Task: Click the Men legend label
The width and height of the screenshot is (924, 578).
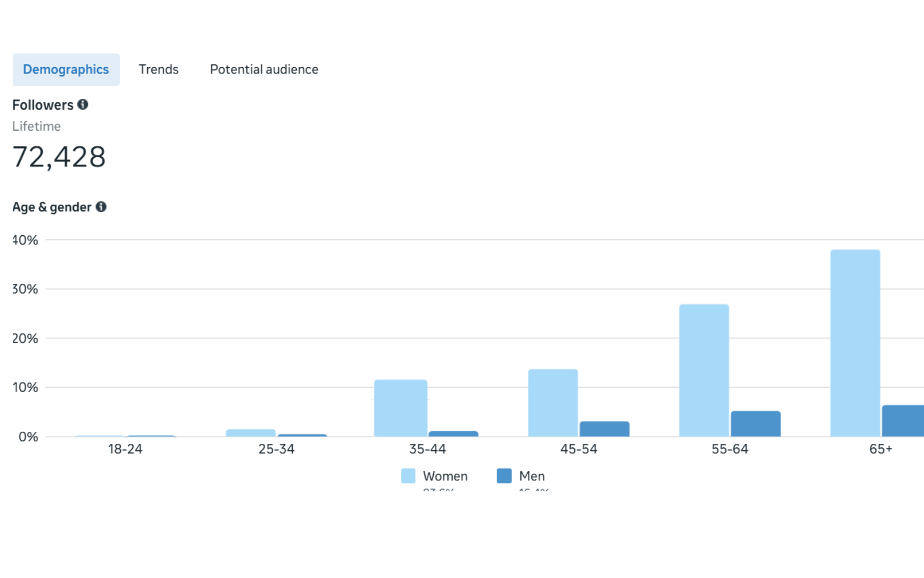Action: 532,476
